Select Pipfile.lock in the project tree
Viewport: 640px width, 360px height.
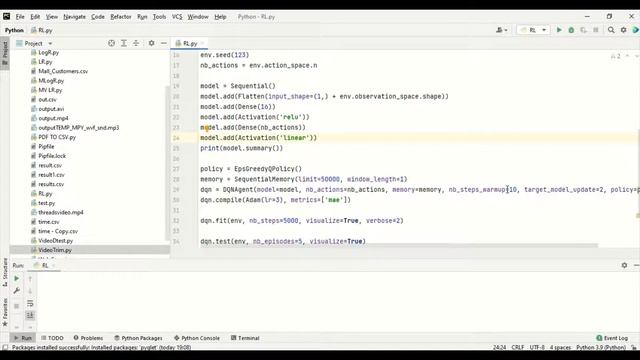tap(52, 156)
